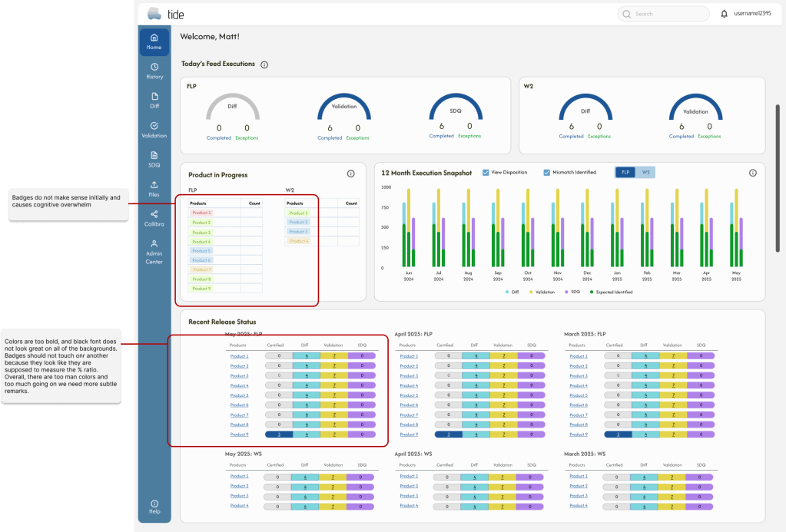Click the notification bell icon
Image resolution: width=786 pixels, height=532 pixels.
pyautogui.click(x=724, y=14)
